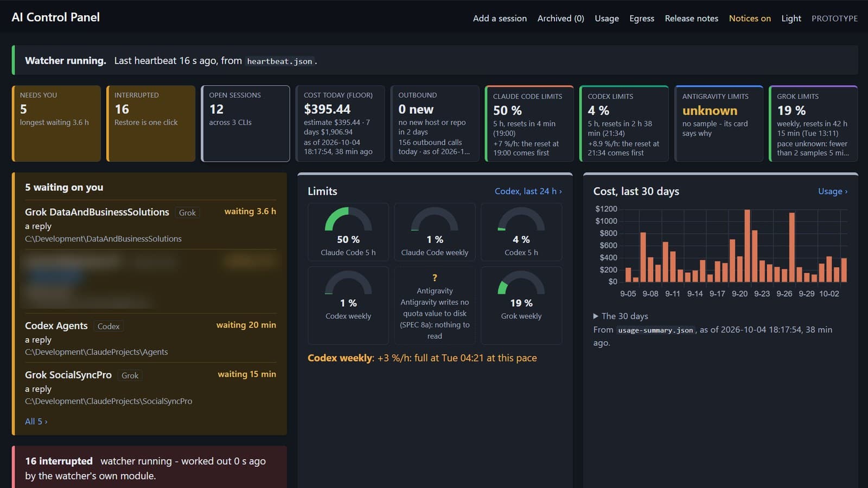Click the heartbeat.json filename in watcher banner

coord(280,61)
